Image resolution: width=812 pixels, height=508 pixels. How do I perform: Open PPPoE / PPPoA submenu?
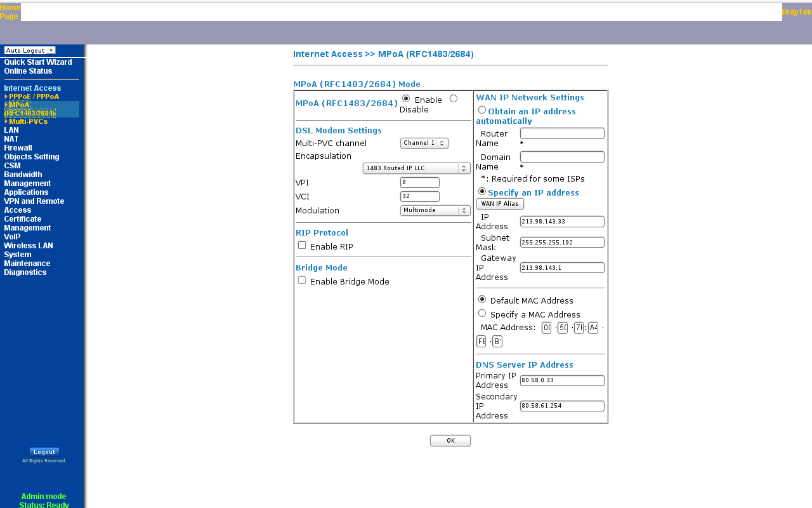coord(34,97)
